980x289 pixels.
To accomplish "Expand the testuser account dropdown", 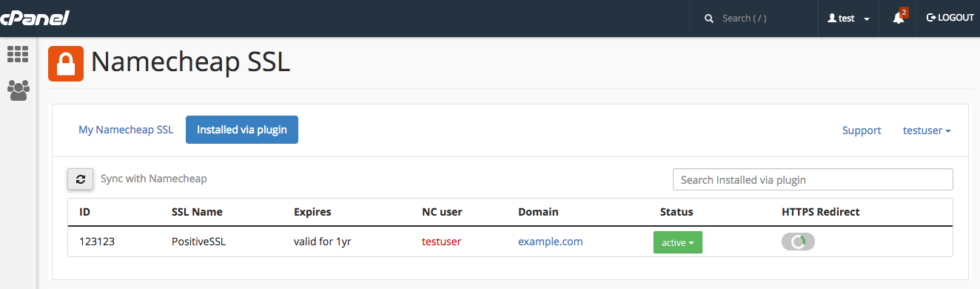I will pos(927,130).
